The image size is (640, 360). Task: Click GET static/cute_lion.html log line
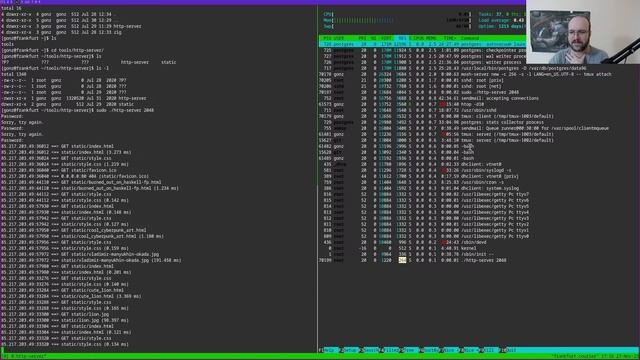coord(62,290)
